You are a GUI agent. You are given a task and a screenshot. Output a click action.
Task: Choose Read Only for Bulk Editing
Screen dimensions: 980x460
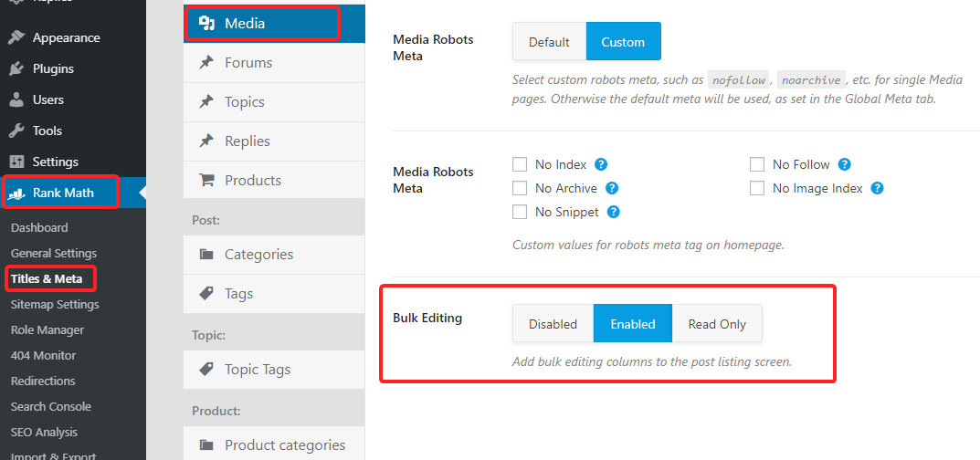tap(717, 324)
